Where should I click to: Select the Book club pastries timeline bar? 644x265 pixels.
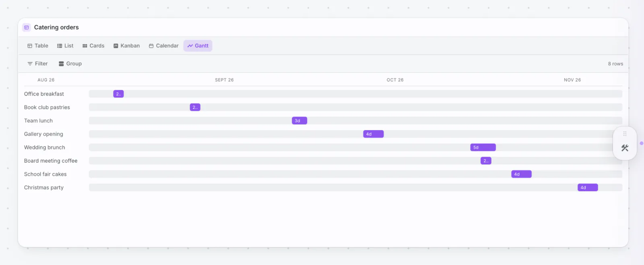click(x=195, y=107)
